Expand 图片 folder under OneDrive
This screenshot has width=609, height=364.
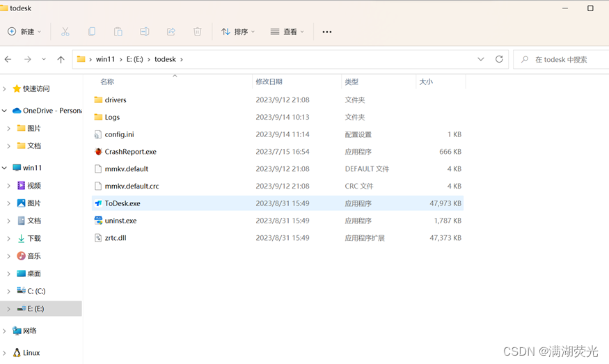tap(8, 128)
